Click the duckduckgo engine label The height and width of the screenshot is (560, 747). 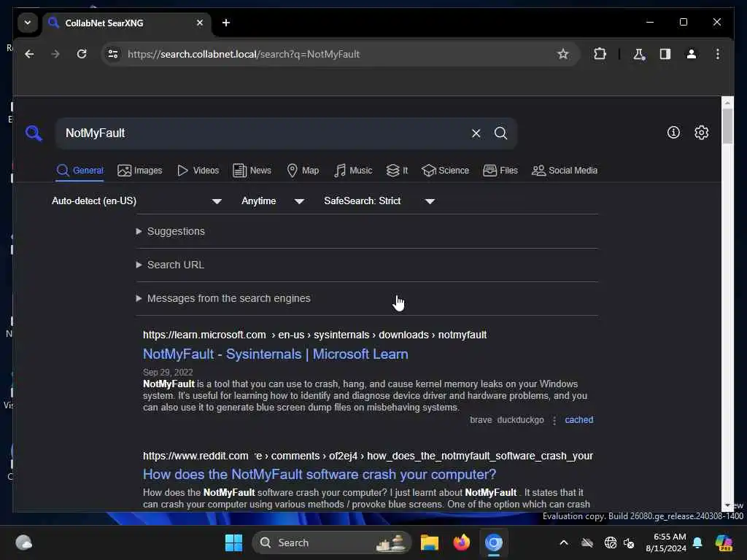pos(520,420)
